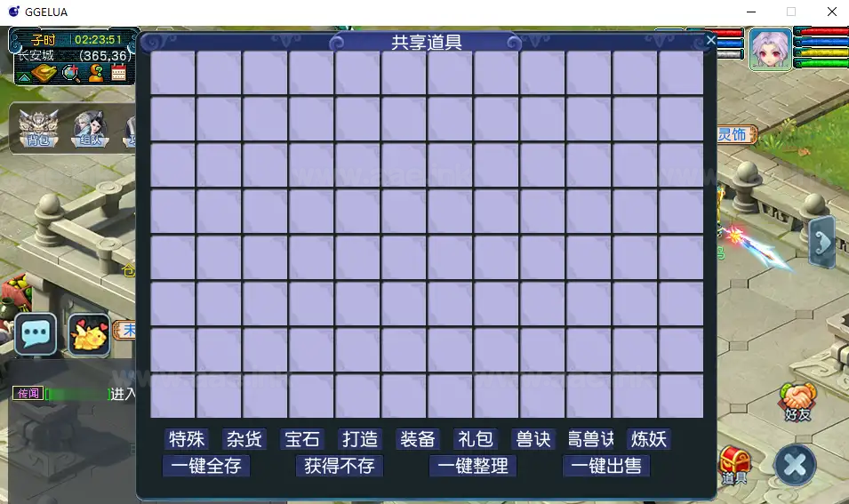Open the 好友 friends handshake icon
The image size is (849, 504).
click(797, 402)
